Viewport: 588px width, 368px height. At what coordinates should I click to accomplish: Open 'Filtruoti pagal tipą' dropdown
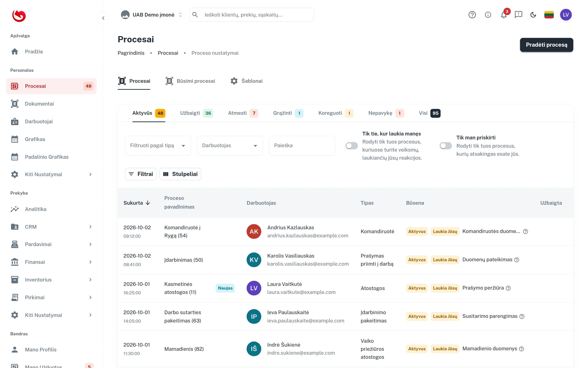pyautogui.click(x=158, y=146)
